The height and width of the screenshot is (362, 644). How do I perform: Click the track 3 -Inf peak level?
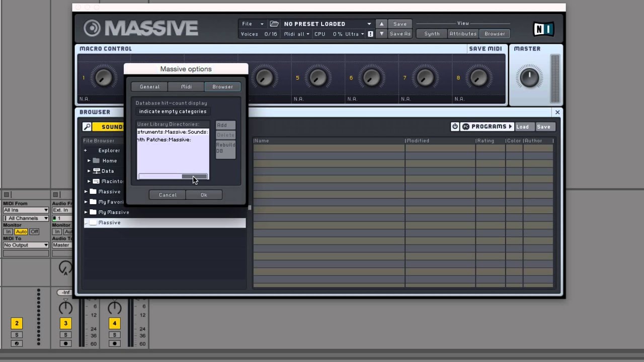coord(65,292)
